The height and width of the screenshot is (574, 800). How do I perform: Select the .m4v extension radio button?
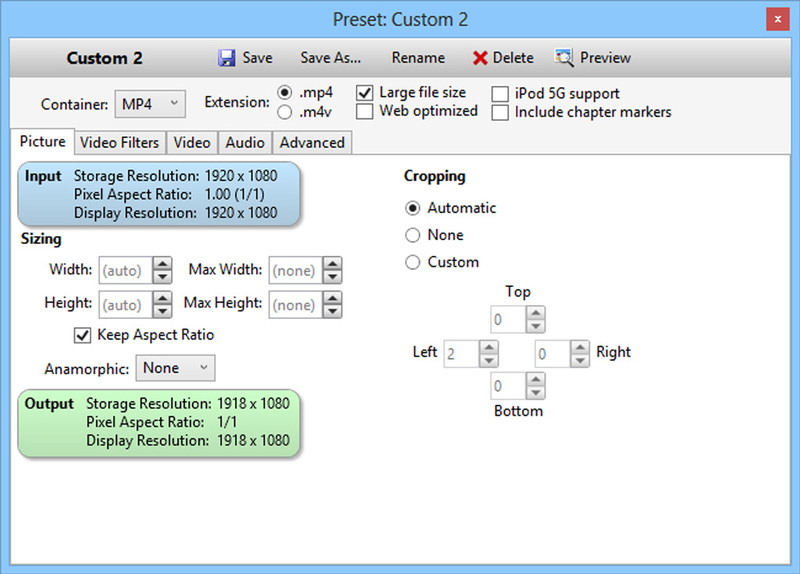click(x=285, y=112)
